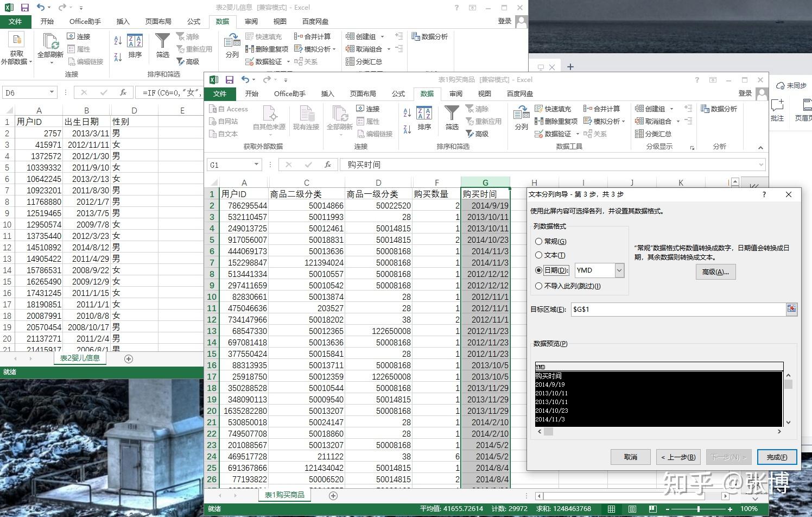This screenshot has width=812, height=517.
Task: Click help question mark in wizard dialog
Action: [x=764, y=194]
